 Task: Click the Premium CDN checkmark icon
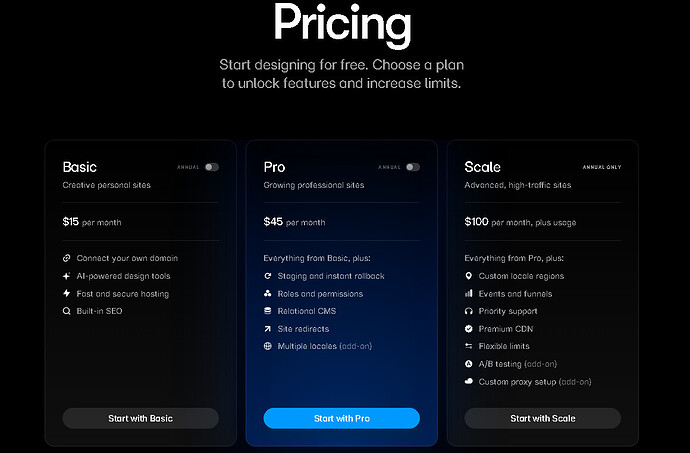469,329
